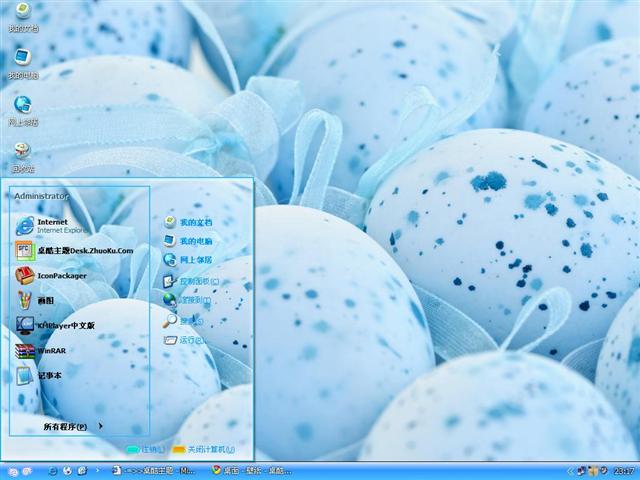Open 控制面板(C) control panel entry
640x480 pixels.
(x=191, y=281)
